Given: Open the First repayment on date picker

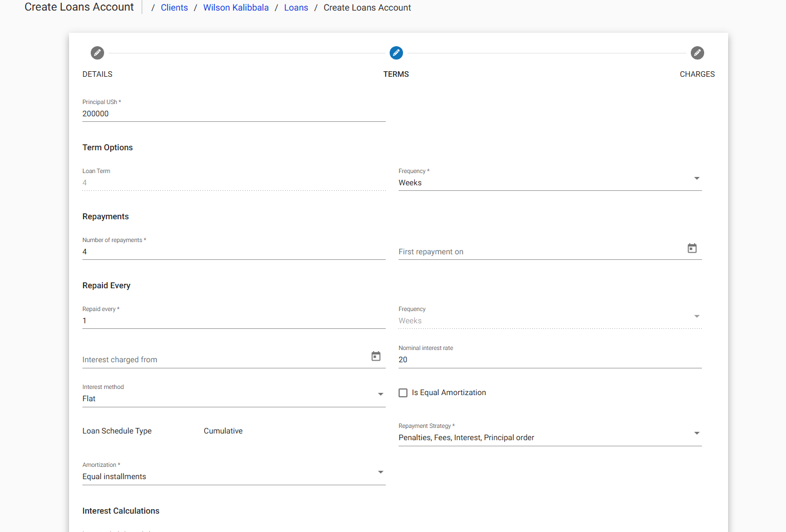Looking at the screenshot, I should click(692, 248).
